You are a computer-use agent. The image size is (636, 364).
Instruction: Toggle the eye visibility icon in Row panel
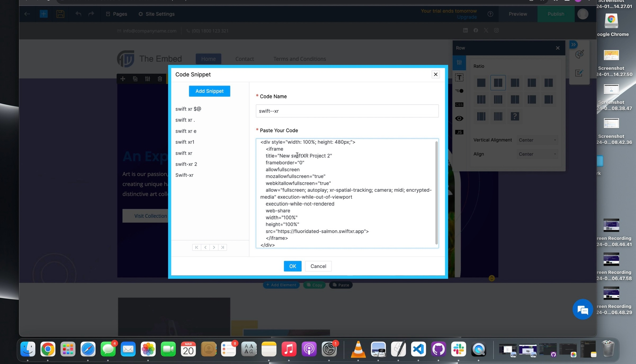click(x=459, y=118)
